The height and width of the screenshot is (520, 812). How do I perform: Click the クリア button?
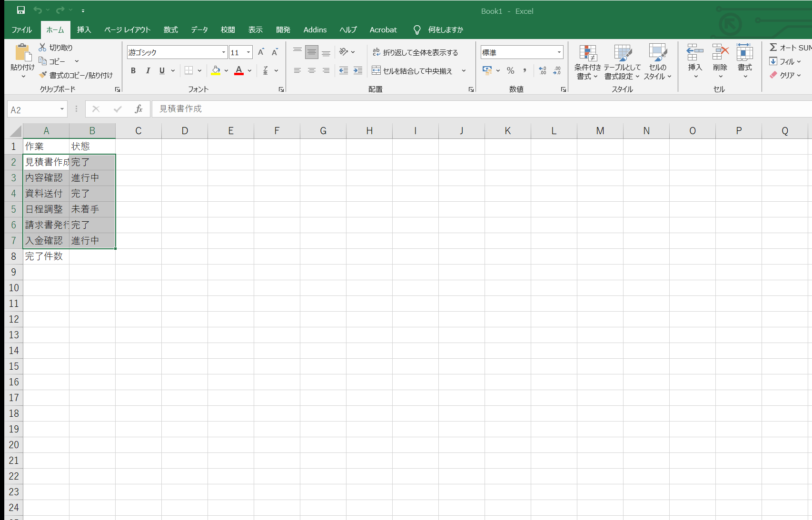(785, 75)
